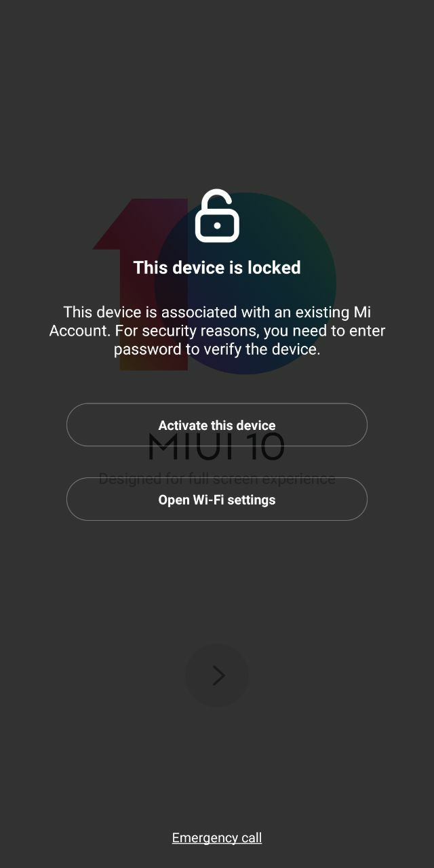Click the Mi Account description paragraph
This screenshot has height=868, width=434.
[217, 331]
